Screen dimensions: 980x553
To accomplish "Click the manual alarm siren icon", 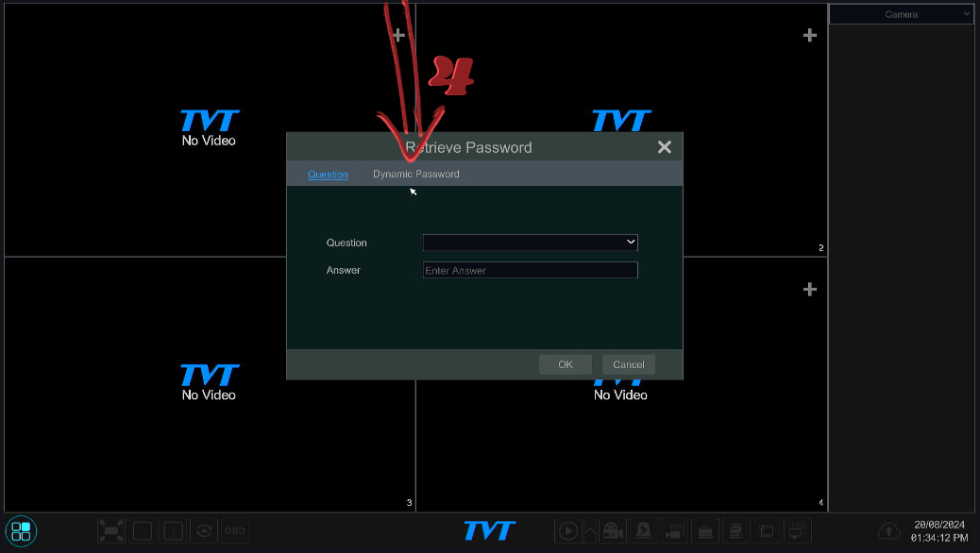I will pyautogui.click(x=643, y=531).
